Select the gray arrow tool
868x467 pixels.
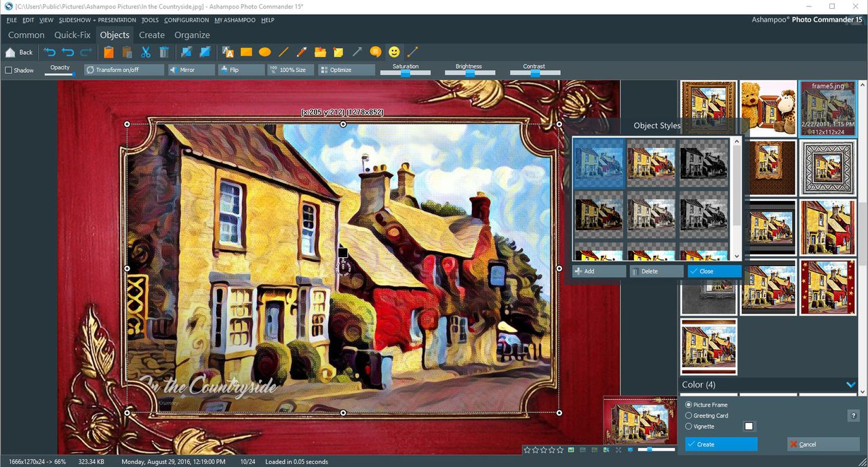[x=357, y=52]
